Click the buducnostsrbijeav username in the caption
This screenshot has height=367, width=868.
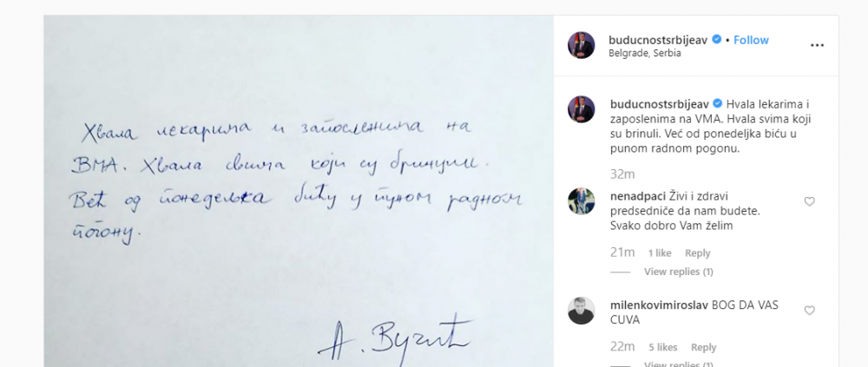pos(660,103)
